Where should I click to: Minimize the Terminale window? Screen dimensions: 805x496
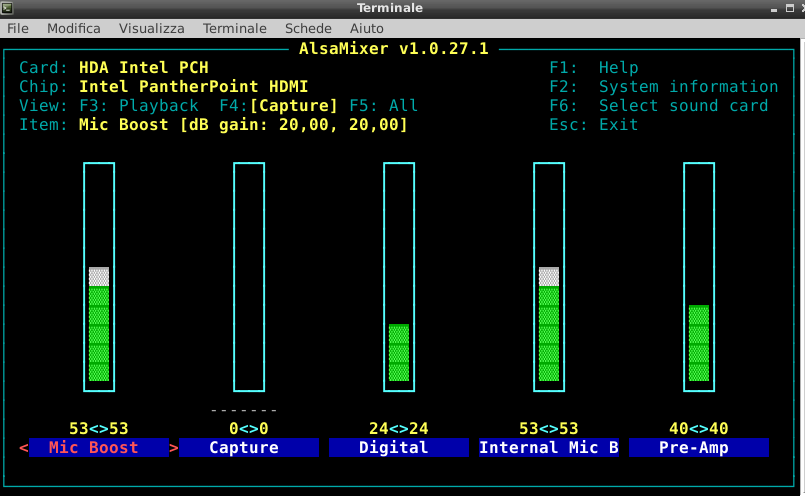click(774, 9)
